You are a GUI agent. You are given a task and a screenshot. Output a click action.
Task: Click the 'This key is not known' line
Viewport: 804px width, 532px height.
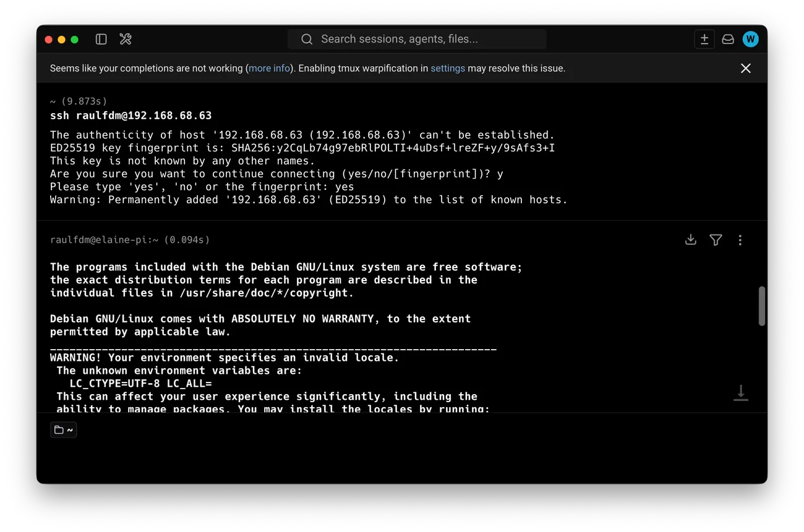pyautogui.click(x=182, y=161)
